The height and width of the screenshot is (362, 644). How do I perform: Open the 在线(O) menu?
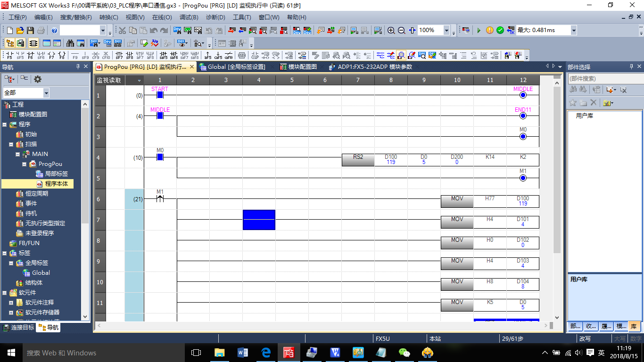[x=162, y=17]
